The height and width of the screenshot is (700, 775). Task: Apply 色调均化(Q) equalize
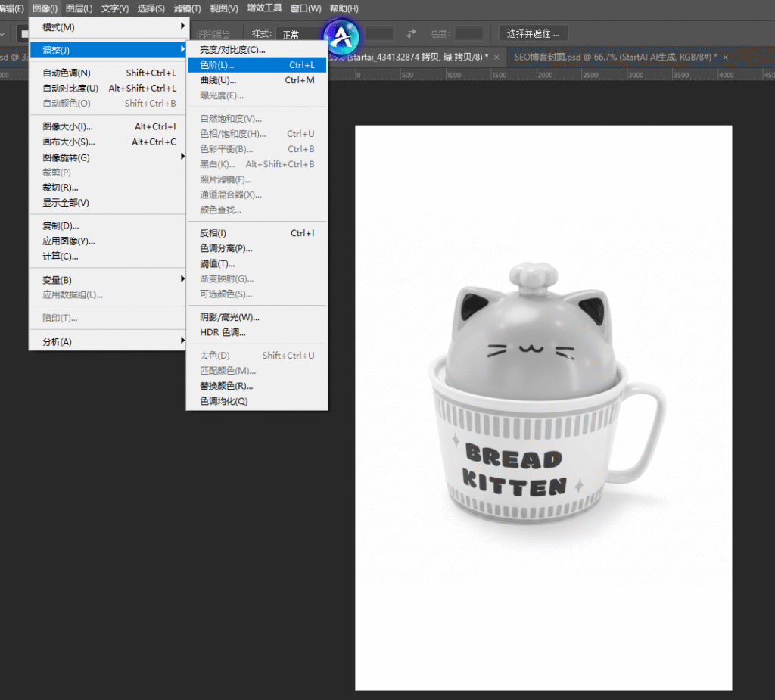[257, 401]
